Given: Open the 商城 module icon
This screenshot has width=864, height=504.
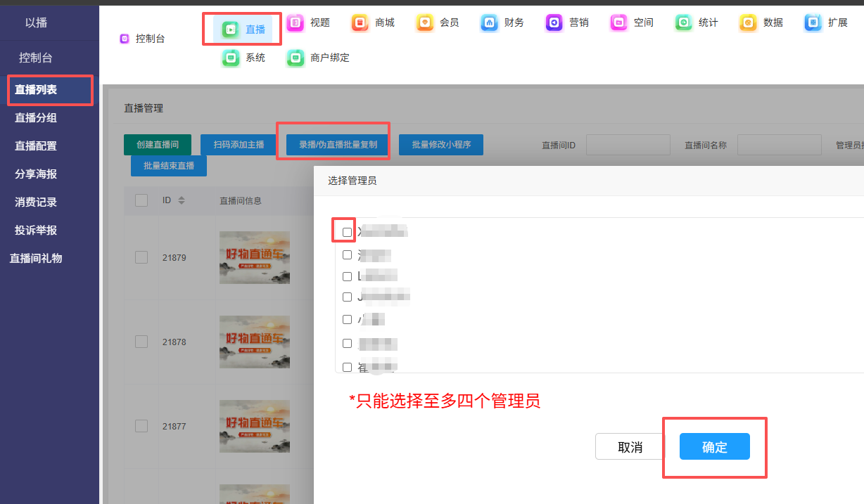Looking at the screenshot, I should coord(360,22).
